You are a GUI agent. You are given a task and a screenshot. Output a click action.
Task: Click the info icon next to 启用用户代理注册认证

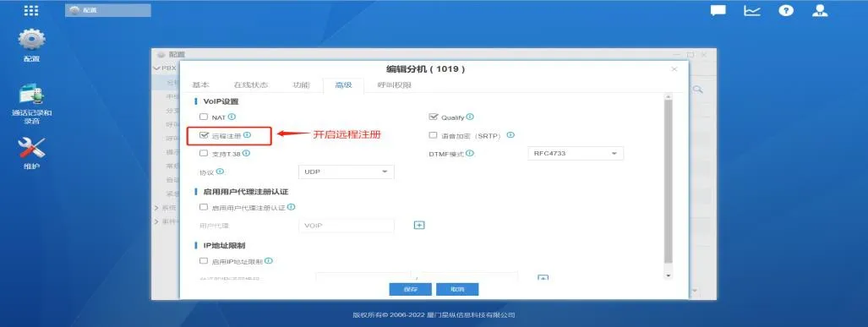pos(291,207)
